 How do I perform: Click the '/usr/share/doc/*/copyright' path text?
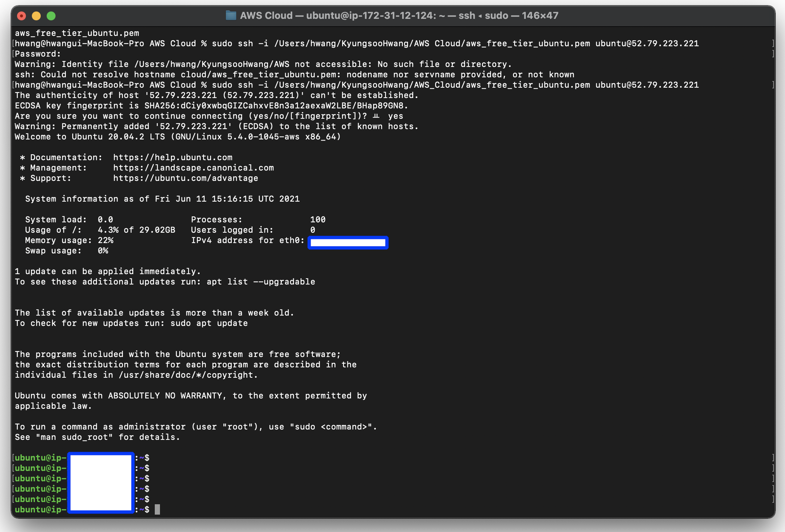coord(186,375)
